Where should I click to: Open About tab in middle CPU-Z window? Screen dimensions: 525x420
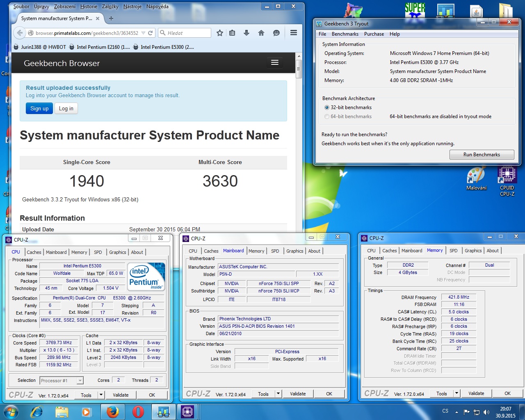pos(314,251)
